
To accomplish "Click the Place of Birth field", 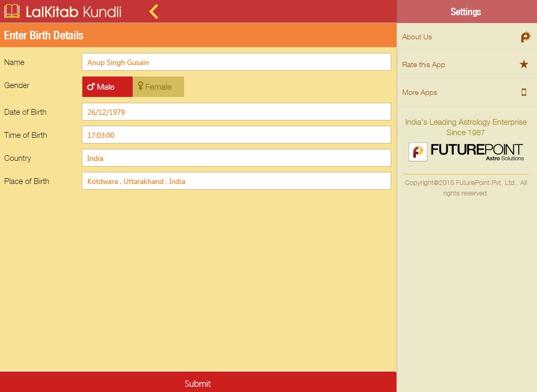I will (236, 181).
